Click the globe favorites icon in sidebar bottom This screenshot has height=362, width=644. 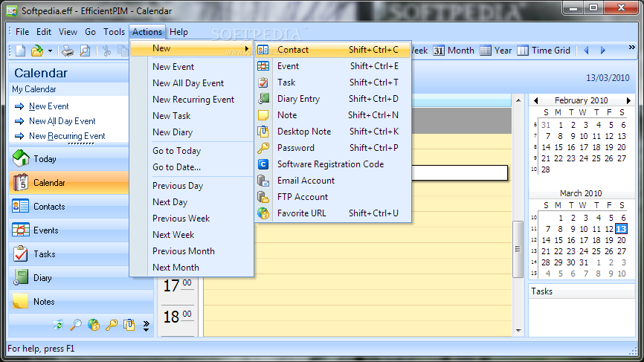(x=94, y=325)
